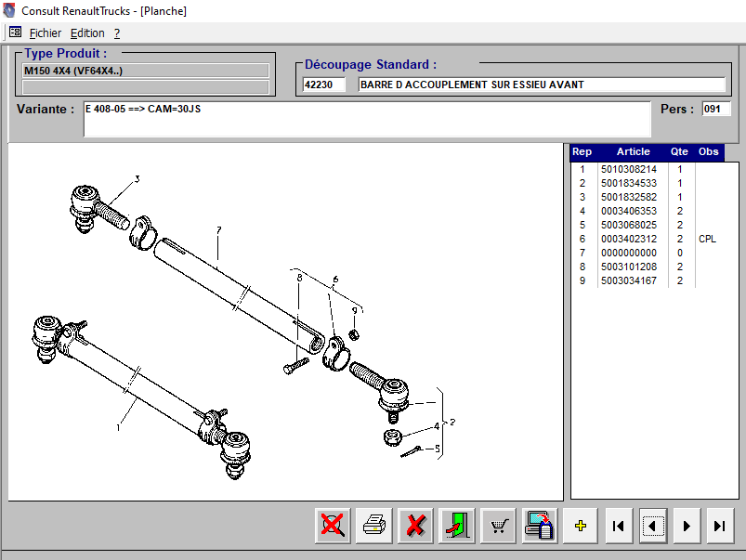The width and height of the screenshot is (746, 560).
Task: Click the Article column header
Action: pyautogui.click(x=633, y=152)
